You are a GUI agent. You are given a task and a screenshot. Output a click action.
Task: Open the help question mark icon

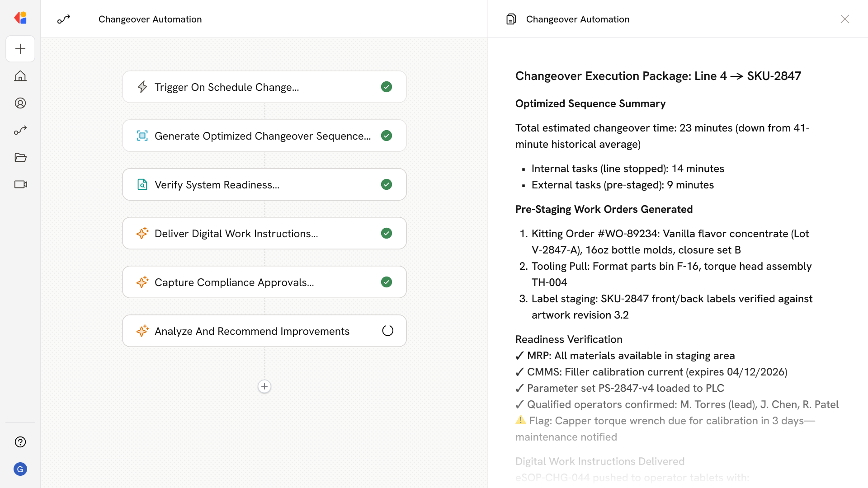(20, 442)
